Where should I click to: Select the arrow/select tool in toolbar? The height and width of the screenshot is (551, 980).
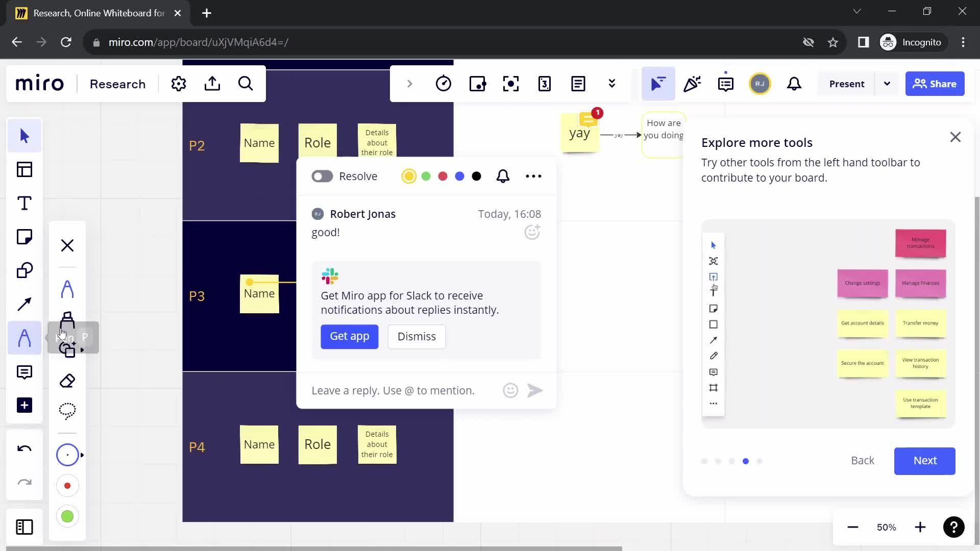click(x=23, y=135)
